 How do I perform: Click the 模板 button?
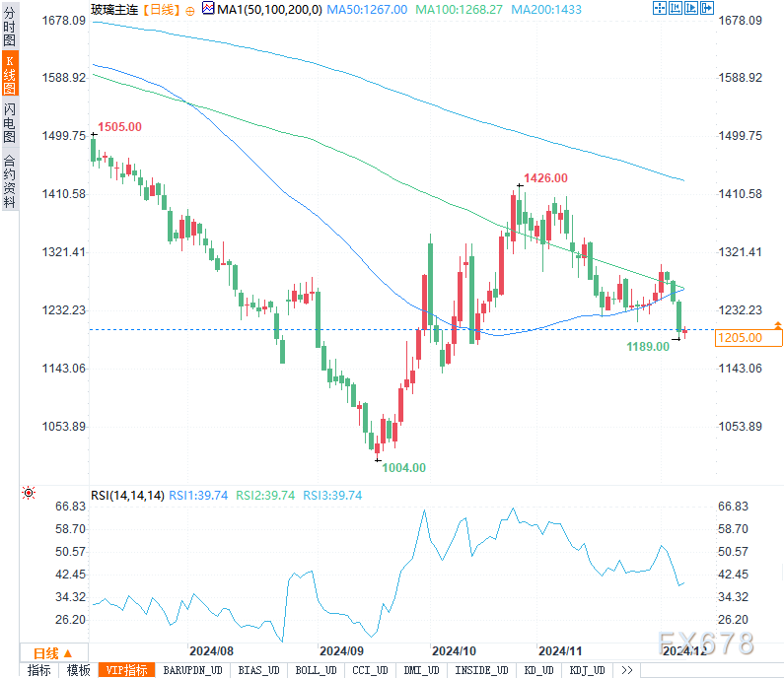[x=79, y=670]
